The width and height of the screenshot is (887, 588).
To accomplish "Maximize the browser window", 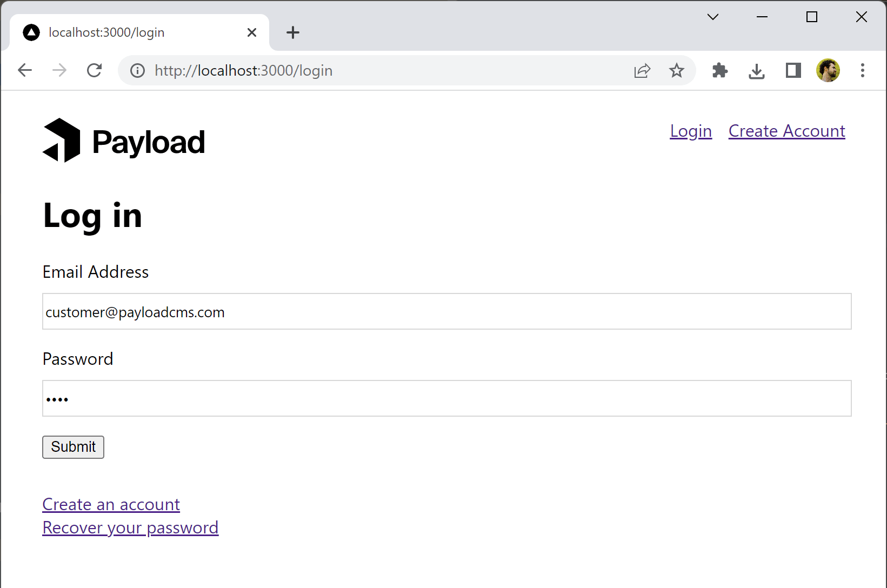I will tap(811, 17).
